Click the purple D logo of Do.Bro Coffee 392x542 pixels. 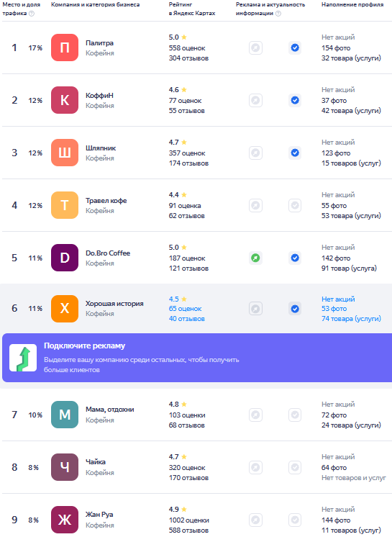(65, 258)
